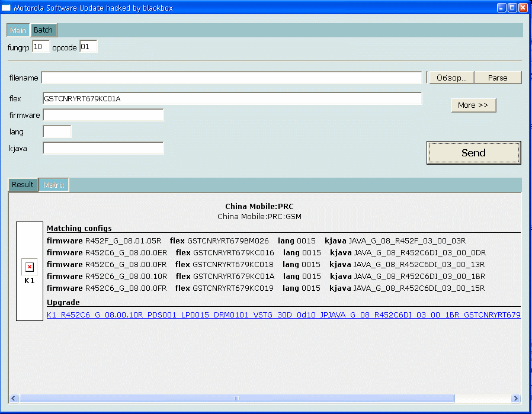This screenshot has height=414, width=532.
Task: Click kjava value JAVA_G_08_R452C6DI_03_00_15R
Action: 419,288
